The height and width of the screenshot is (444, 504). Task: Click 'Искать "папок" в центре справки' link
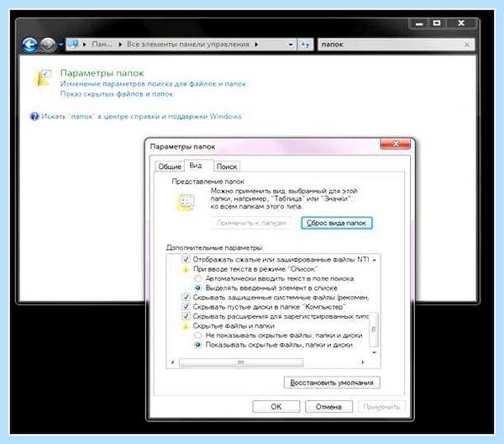(x=141, y=116)
